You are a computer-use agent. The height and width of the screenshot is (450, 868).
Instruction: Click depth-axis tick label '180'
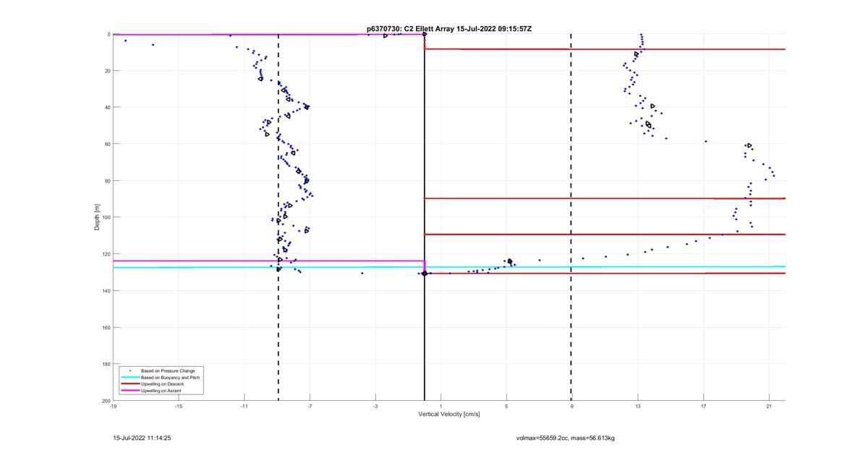click(106, 364)
